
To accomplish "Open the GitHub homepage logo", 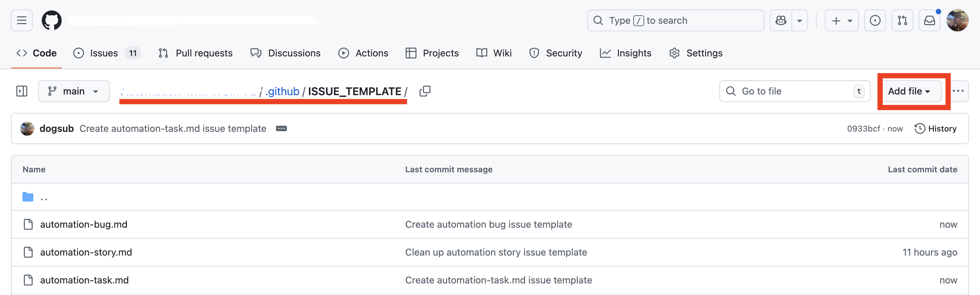I will click(51, 20).
